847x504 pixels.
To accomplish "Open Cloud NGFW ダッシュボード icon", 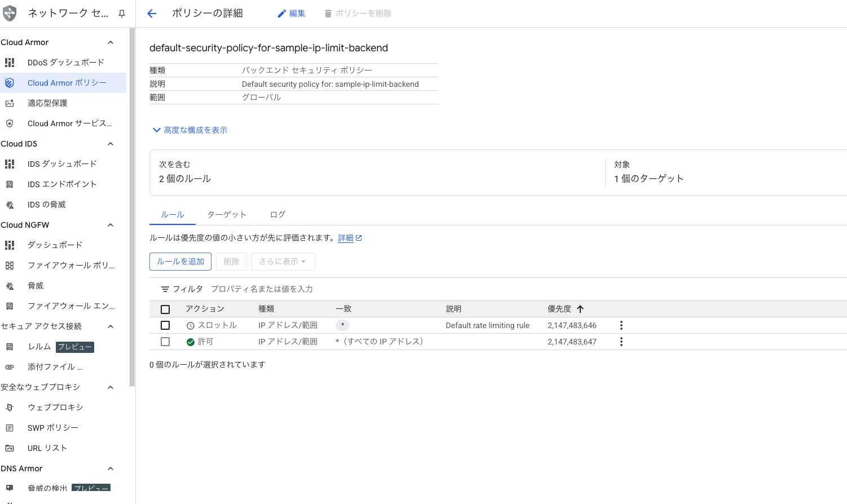I will tap(10, 245).
